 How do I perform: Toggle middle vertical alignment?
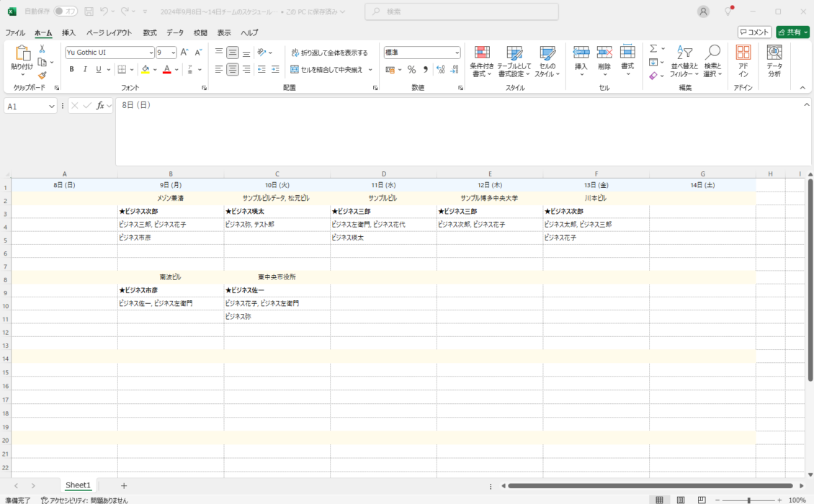click(233, 53)
